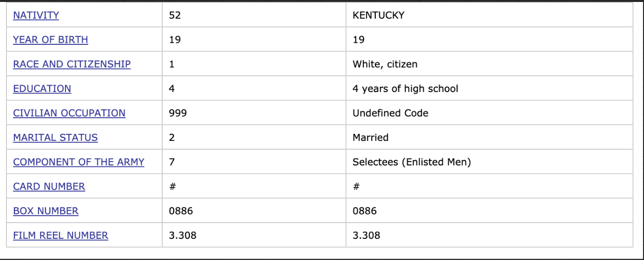Open RACE AND CITIZENSHIP field definition

72,64
